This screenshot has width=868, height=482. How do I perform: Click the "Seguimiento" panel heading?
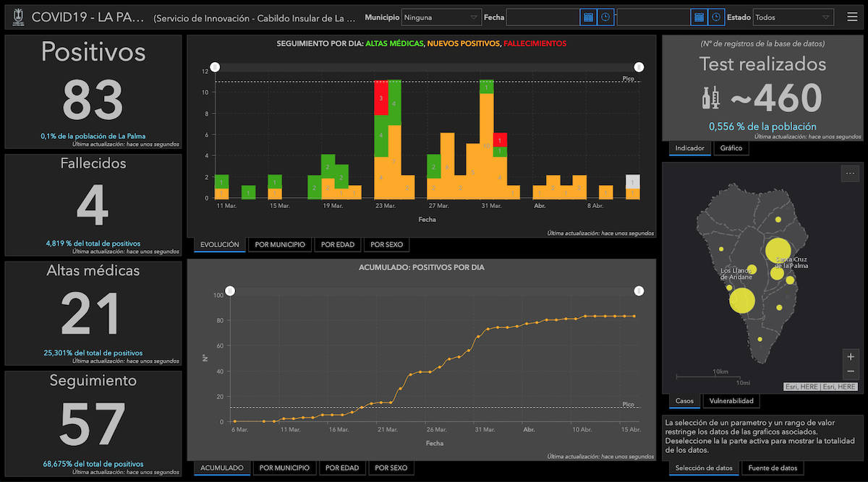[x=93, y=380]
